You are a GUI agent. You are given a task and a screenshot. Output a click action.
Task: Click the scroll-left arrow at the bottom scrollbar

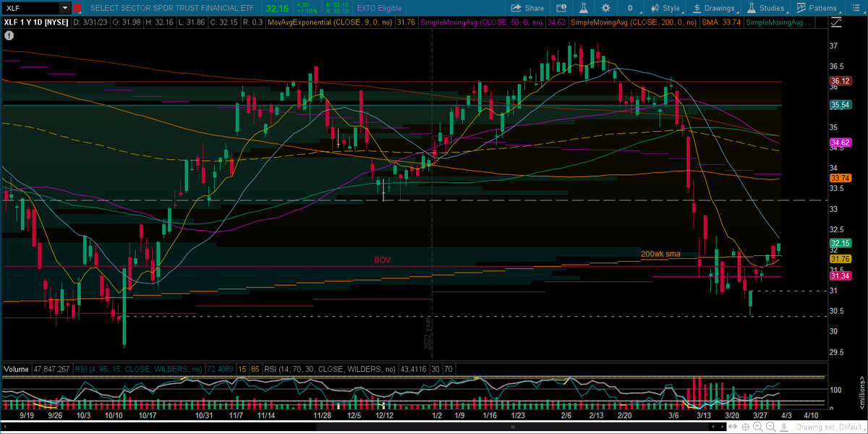[x=712, y=427]
